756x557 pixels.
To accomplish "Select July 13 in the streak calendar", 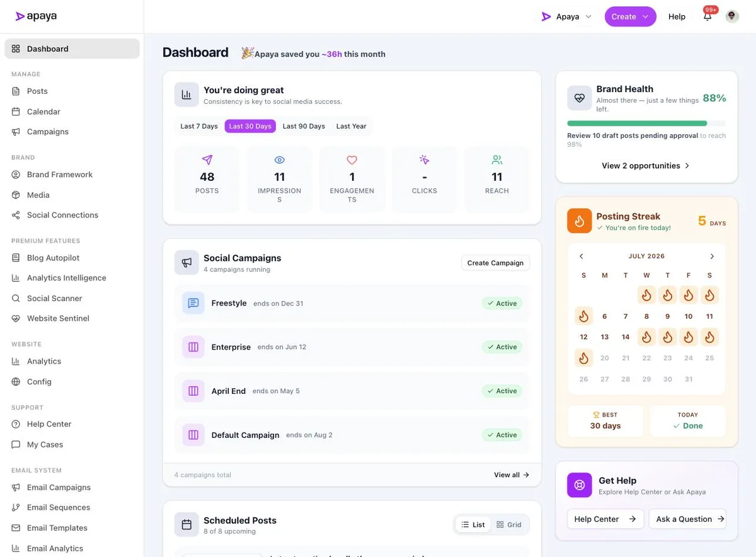I will [605, 337].
